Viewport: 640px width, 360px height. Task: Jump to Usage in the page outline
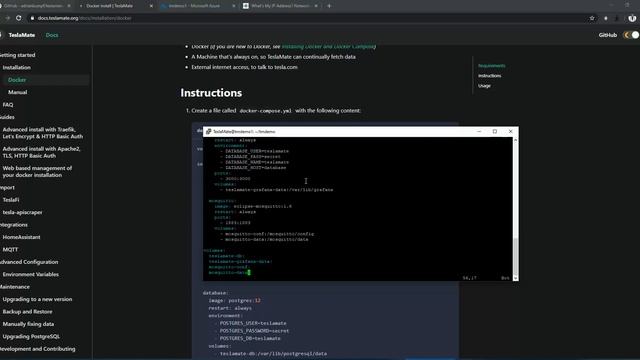484,86
